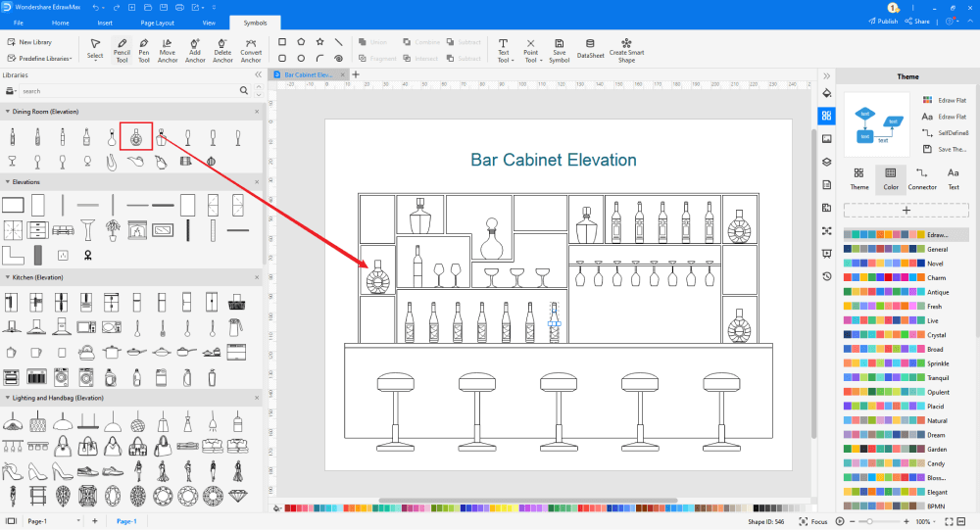Viewport: 980px width, 530px height.
Task: Collapse the Elevations library section
Action: click(8, 182)
